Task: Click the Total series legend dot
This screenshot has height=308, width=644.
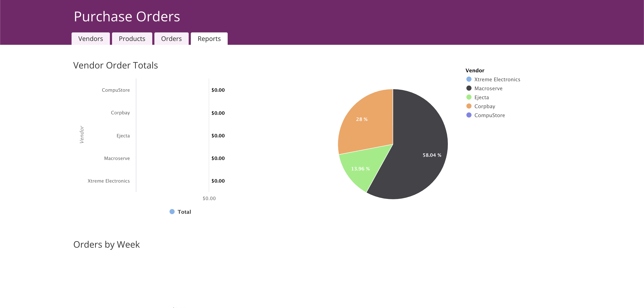Action: 172,212
